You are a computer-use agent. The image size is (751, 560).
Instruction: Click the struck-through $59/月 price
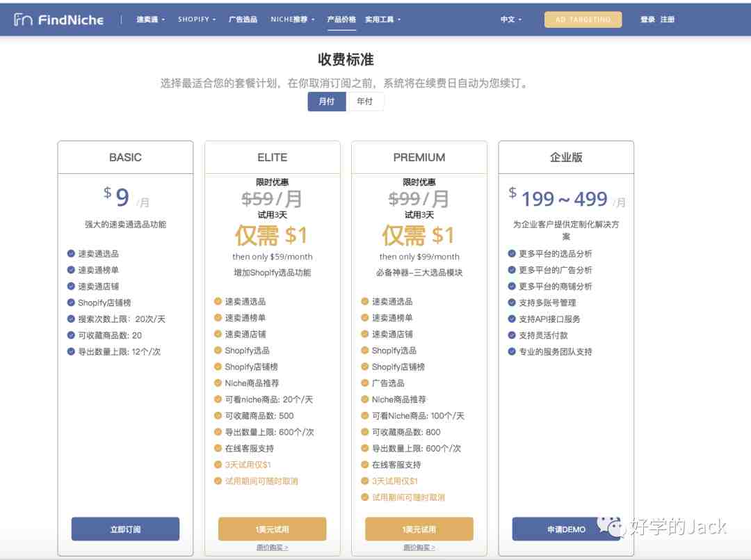click(272, 199)
